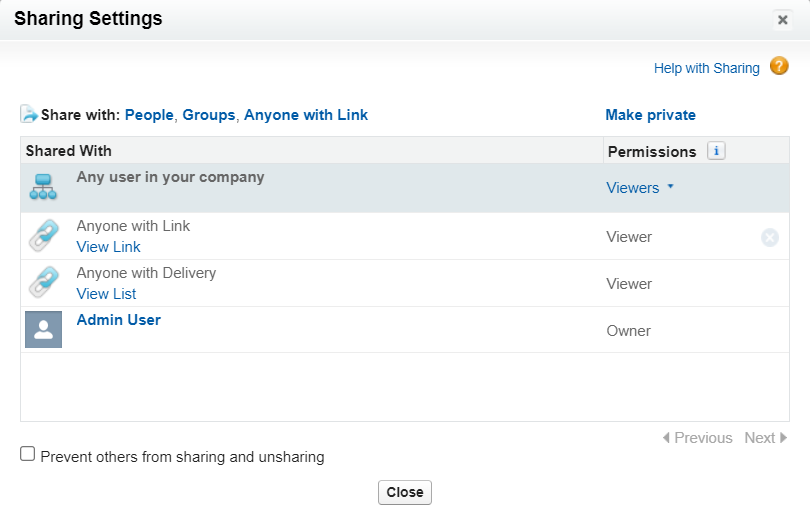Remove the Anyone with Link share
This screenshot has width=810, height=514.
770,238
